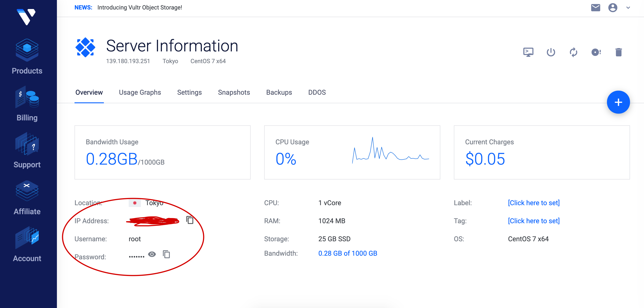The width and height of the screenshot is (644, 308).
Task: Click the server power stop icon
Action: click(x=551, y=52)
